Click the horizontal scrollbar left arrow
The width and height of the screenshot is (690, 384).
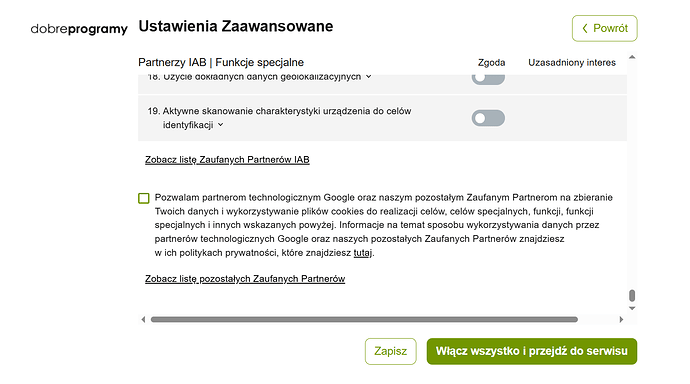pyautogui.click(x=143, y=319)
